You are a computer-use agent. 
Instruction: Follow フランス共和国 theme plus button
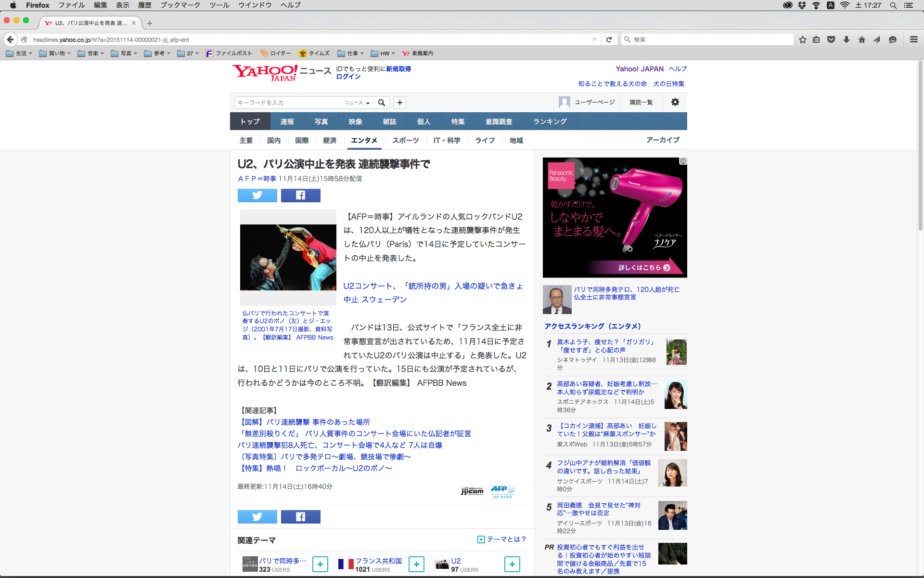pos(416,564)
